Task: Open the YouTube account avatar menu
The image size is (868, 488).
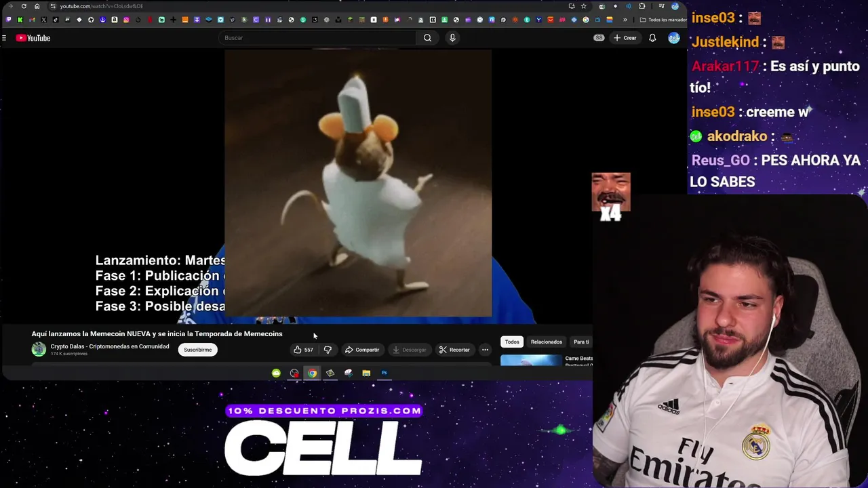Action: (x=673, y=38)
